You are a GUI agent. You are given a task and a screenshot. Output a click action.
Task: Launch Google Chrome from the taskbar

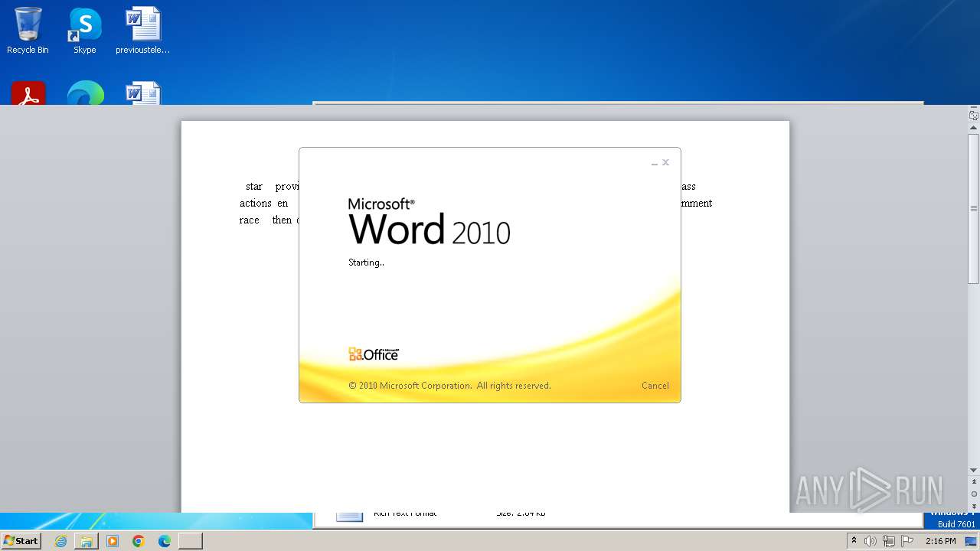click(x=139, y=541)
